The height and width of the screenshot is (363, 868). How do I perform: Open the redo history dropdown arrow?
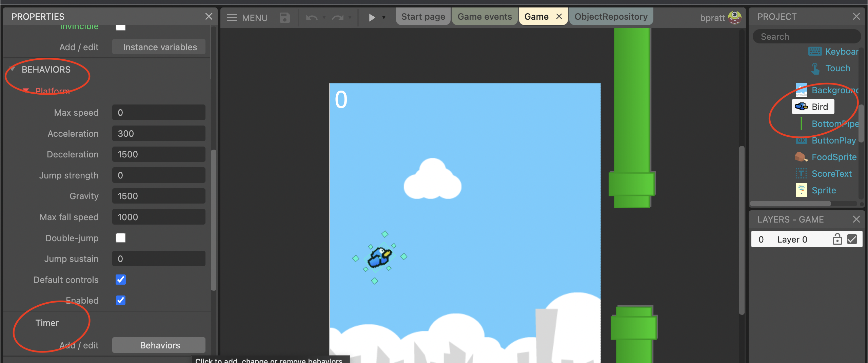[x=350, y=17]
